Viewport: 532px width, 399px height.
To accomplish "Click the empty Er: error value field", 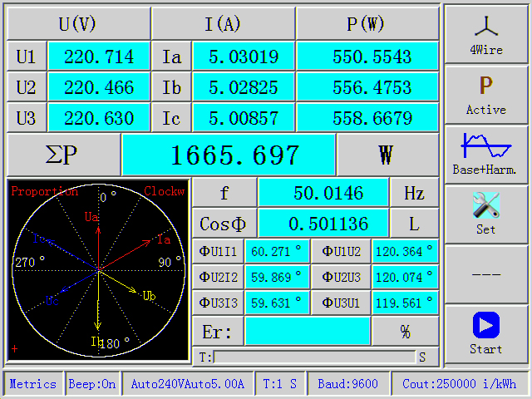I will [307, 332].
